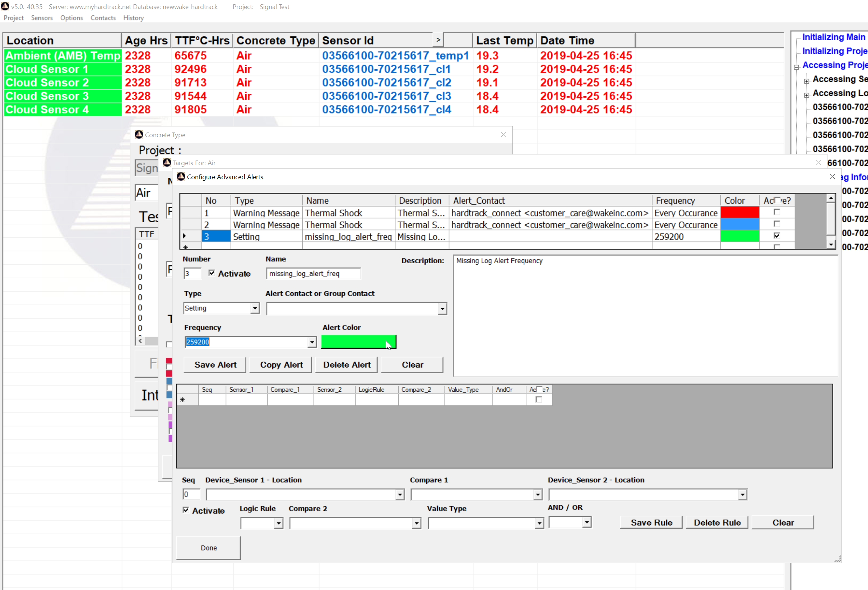Screen dimensions: 868x590
Task: Click the green Alert Color swatch
Action: 358,342
